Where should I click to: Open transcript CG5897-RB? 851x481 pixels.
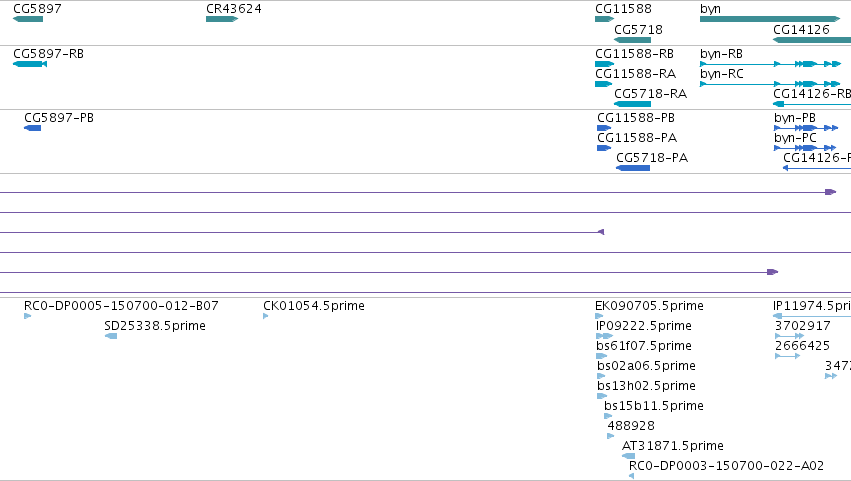(30, 64)
